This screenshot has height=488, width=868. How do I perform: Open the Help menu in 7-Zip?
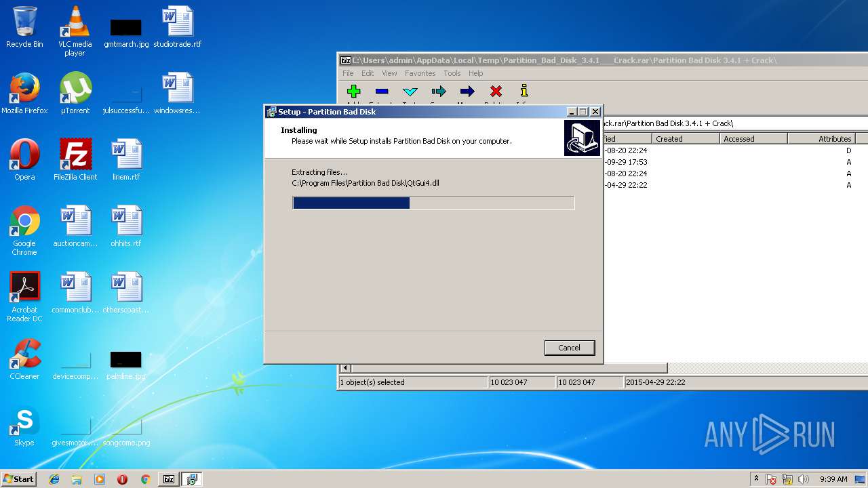[x=476, y=73]
